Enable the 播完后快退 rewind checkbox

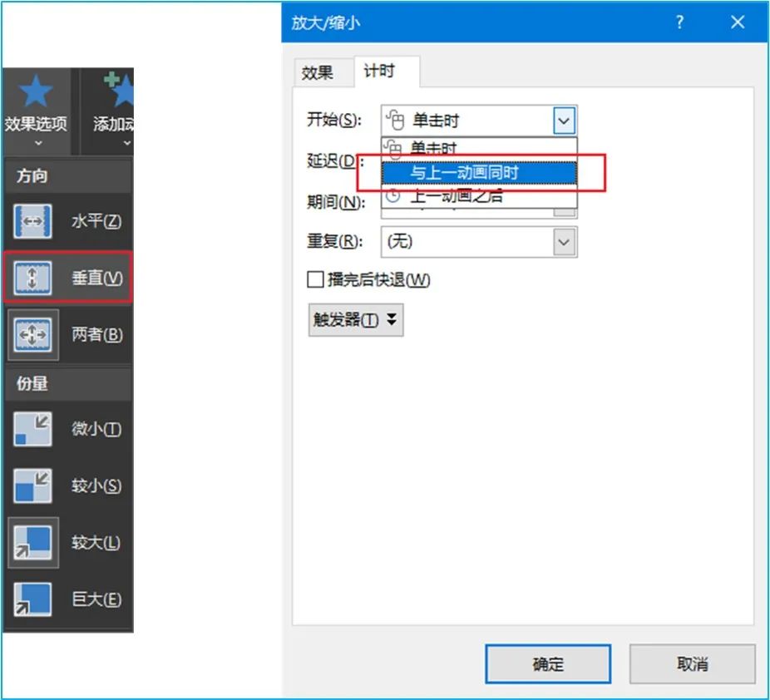(314, 280)
